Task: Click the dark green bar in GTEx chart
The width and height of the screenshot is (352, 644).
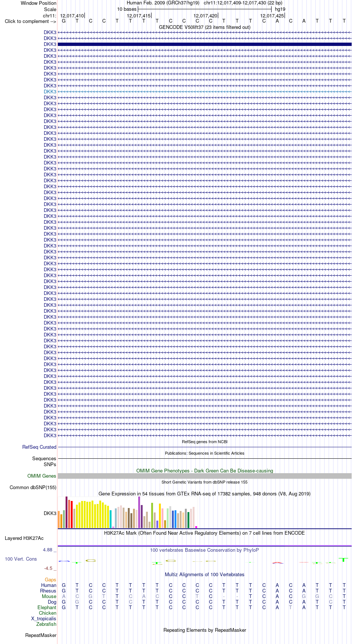Action: 188,520
